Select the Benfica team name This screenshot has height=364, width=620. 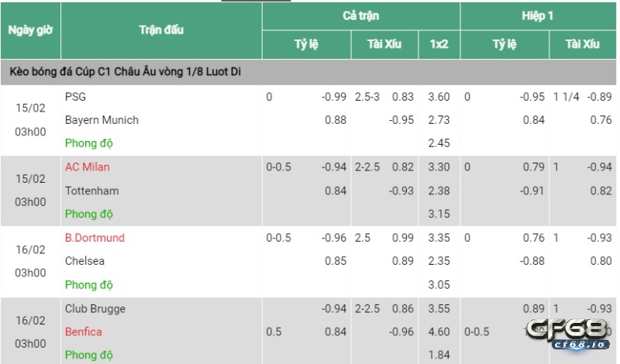tap(84, 331)
